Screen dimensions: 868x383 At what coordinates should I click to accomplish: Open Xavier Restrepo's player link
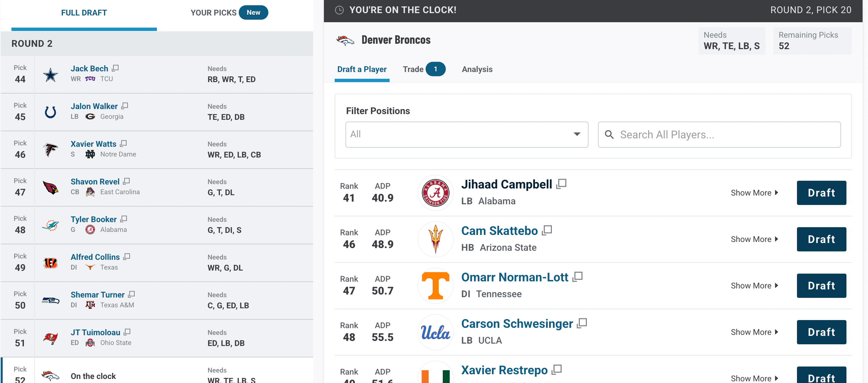tap(504, 370)
